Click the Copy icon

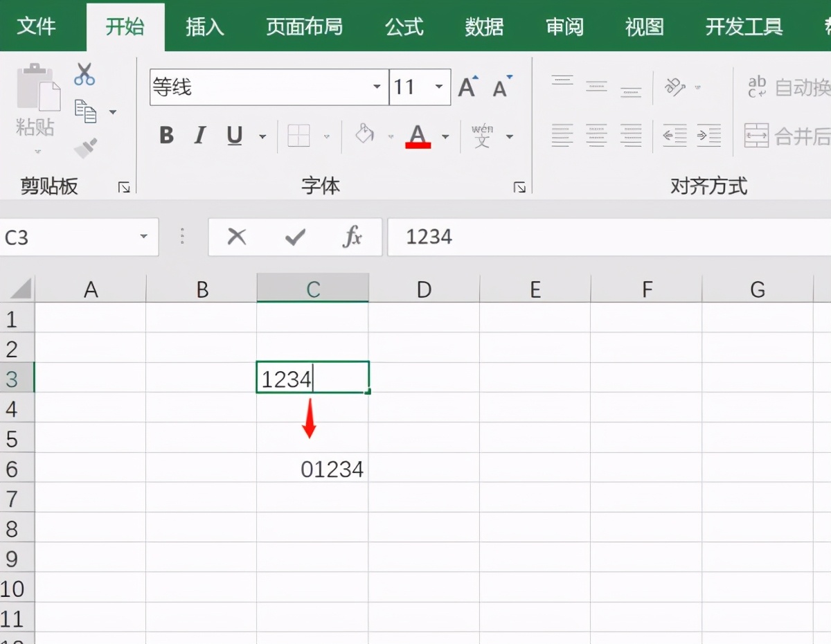tap(86, 111)
